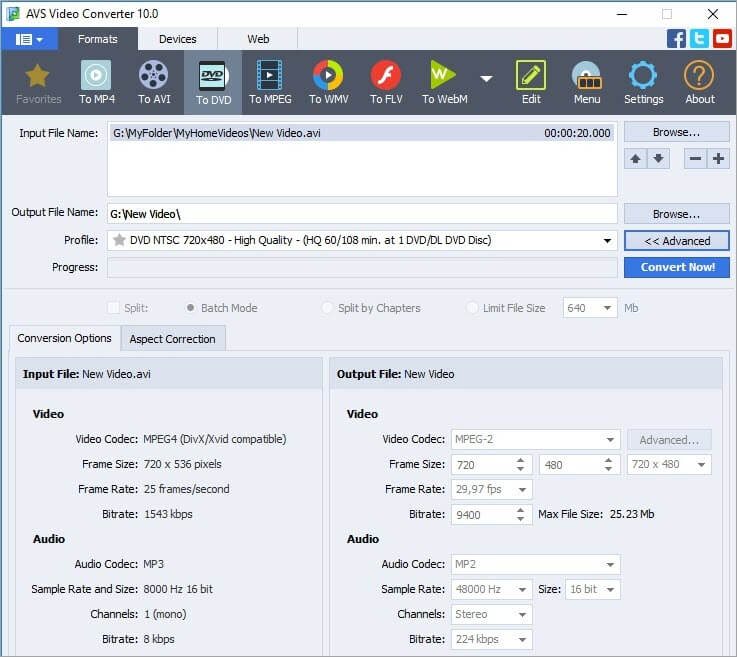Open the Favorites star toolbar item
Viewport: 737px width, 657px height.
pyautogui.click(x=38, y=84)
